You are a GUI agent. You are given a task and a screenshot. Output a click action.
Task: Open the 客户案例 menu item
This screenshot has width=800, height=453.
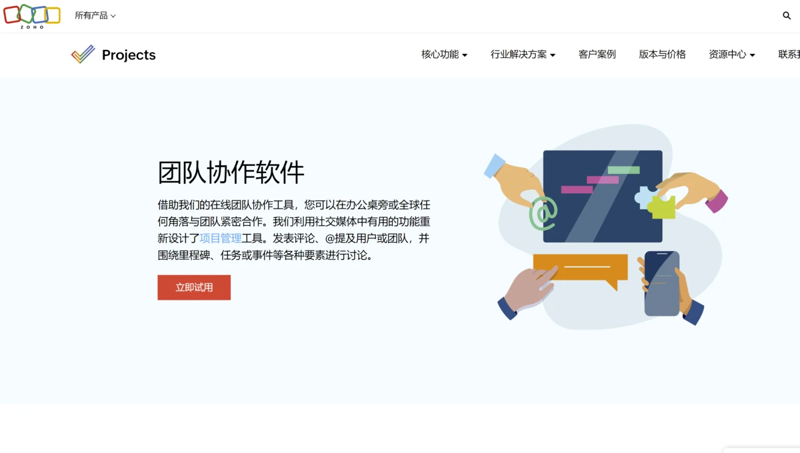(597, 54)
